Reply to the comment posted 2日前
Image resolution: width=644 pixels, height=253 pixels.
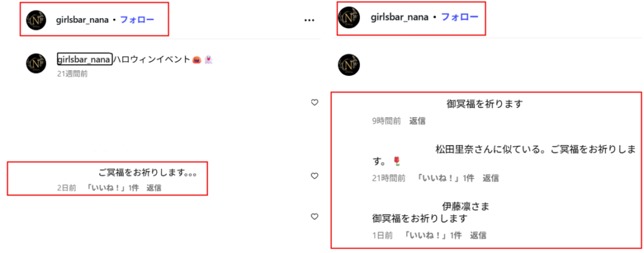153,188
